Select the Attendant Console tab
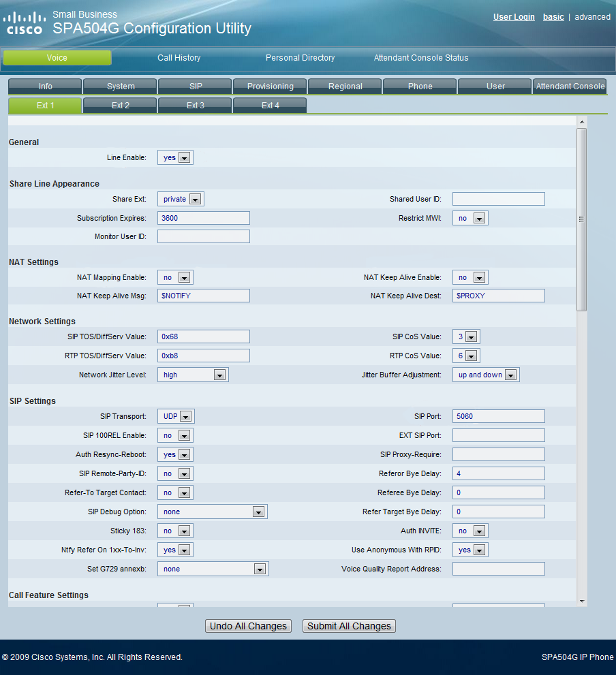 click(x=570, y=87)
